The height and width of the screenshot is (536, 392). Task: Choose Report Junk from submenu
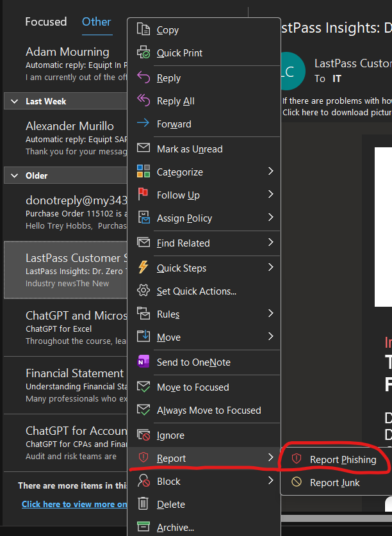coord(336,483)
